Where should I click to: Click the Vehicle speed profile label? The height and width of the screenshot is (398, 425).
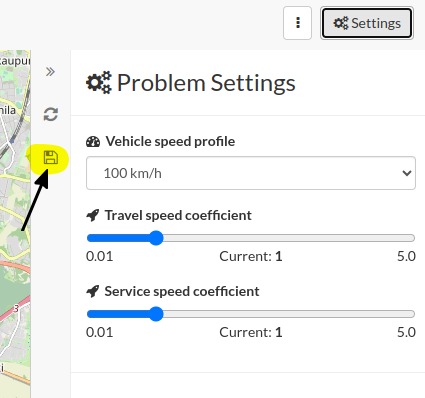click(170, 141)
